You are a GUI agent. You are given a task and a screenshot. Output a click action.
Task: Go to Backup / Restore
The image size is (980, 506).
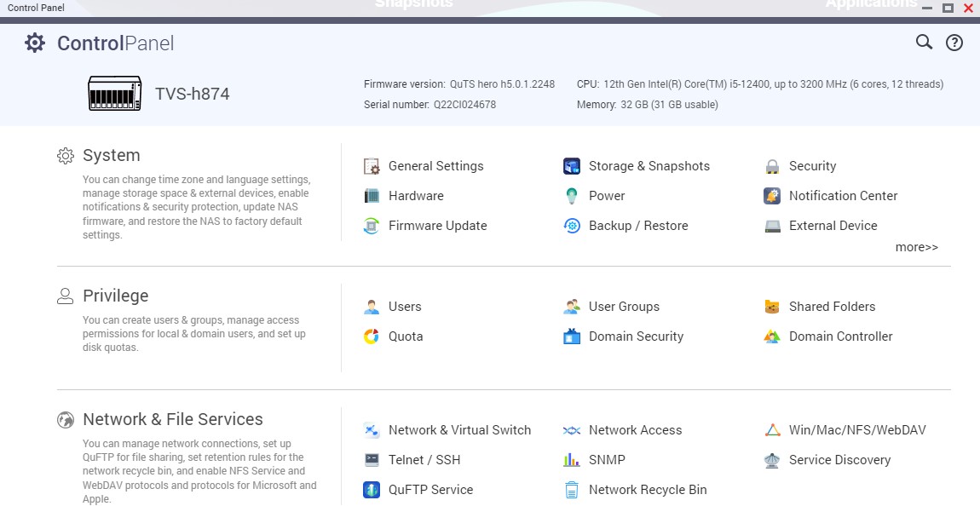click(x=637, y=226)
